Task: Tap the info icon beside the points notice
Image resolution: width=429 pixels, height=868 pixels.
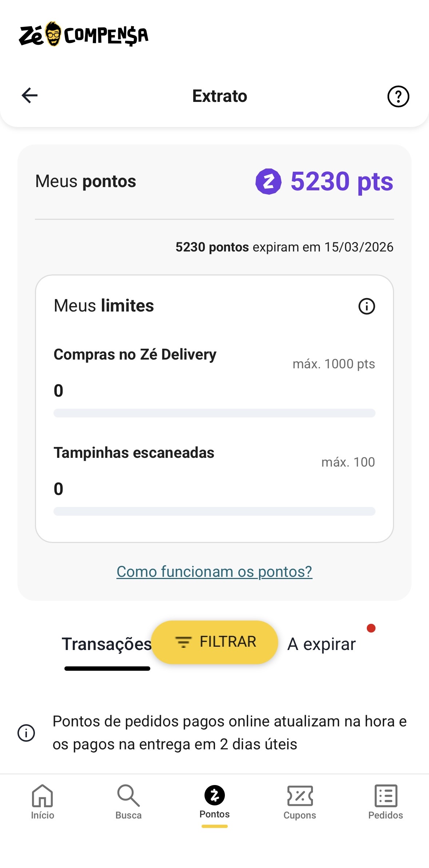Action: pyautogui.click(x=26, y=733)
